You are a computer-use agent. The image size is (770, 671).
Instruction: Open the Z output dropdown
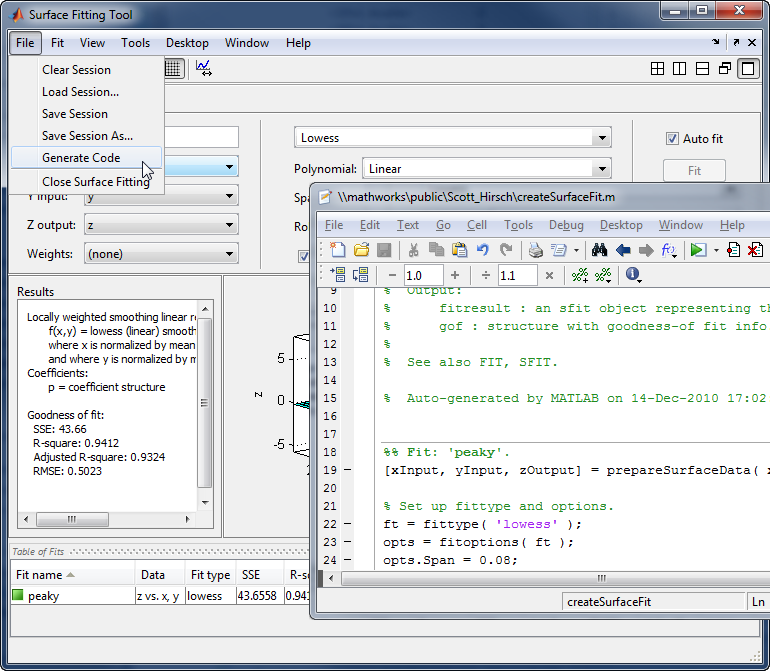pos(230,225)
